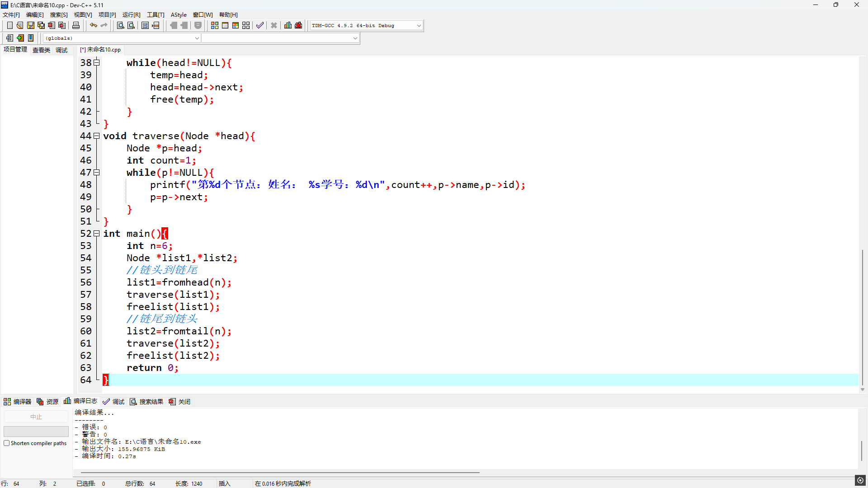Open the (globals) scope dropdown
Viewport: 868px width, 488px height.
point(197,38)
